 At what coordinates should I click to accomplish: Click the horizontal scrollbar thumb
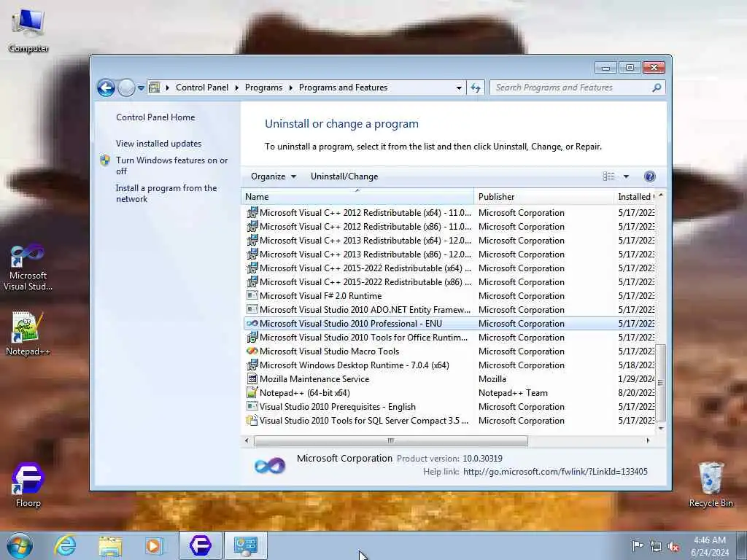[391, 440]
